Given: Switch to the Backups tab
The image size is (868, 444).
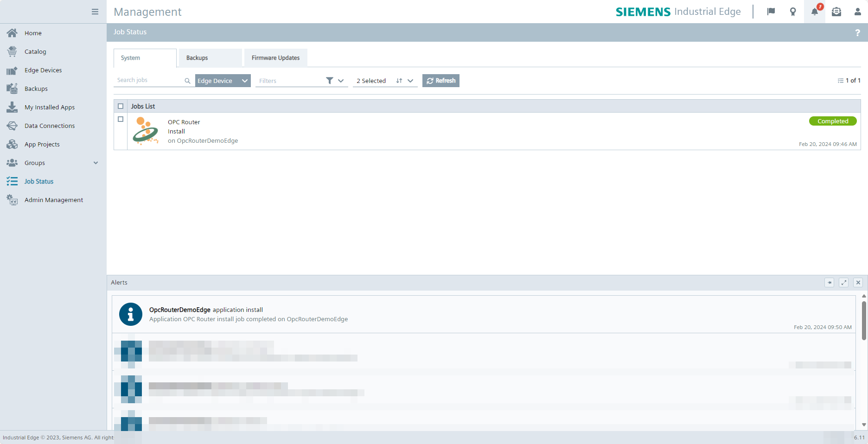Looking at the screenshot, I should 210,58.
